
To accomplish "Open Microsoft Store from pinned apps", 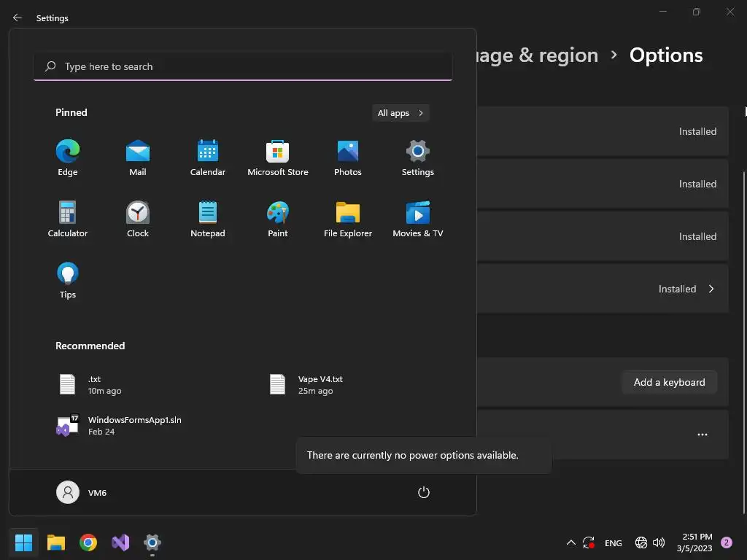I will 278,158.
